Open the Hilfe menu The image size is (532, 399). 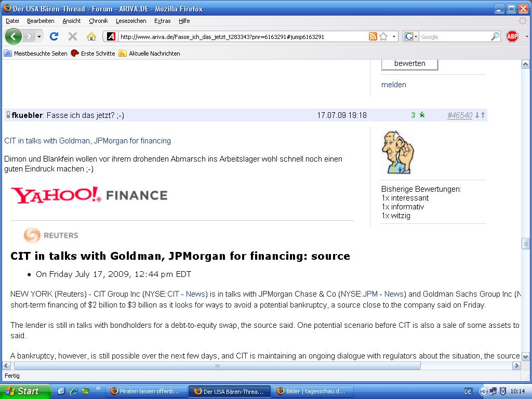184,21
